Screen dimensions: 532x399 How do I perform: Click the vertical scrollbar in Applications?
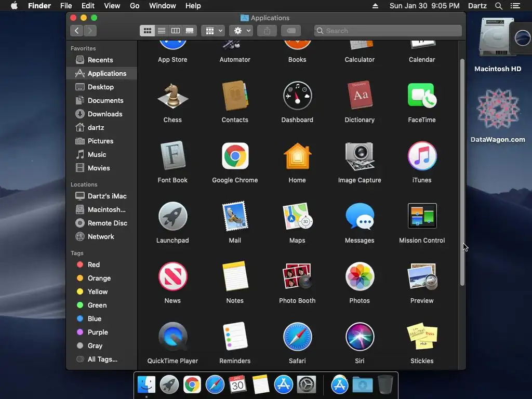pos(462,172)
